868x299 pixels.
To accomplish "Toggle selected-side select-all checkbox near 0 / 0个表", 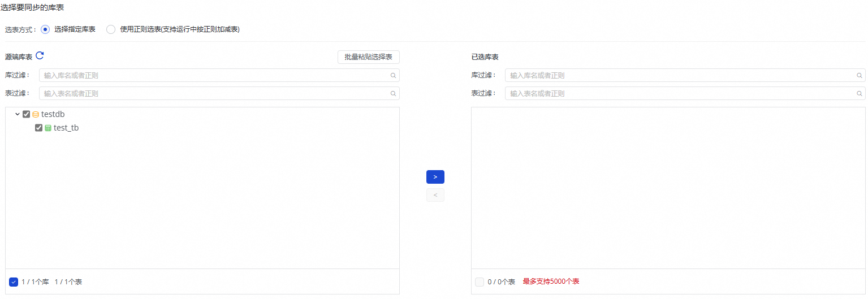I will 480,281.
